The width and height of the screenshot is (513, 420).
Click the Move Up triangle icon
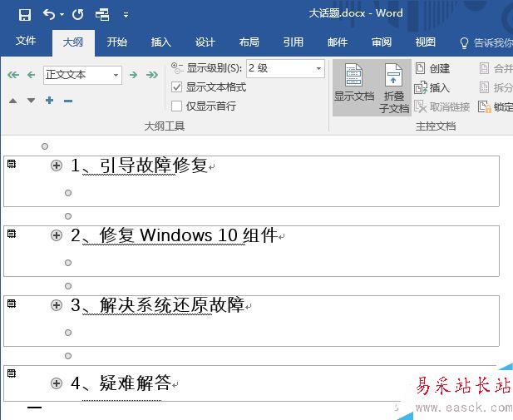tap(12, 101)
